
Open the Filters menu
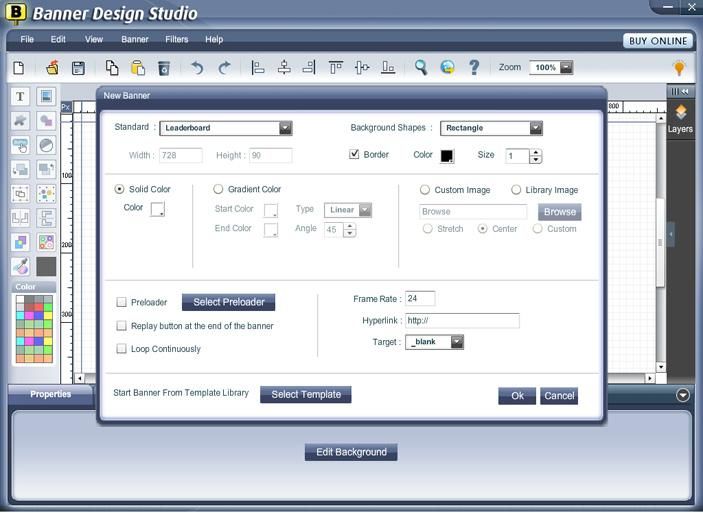[177, 39]
